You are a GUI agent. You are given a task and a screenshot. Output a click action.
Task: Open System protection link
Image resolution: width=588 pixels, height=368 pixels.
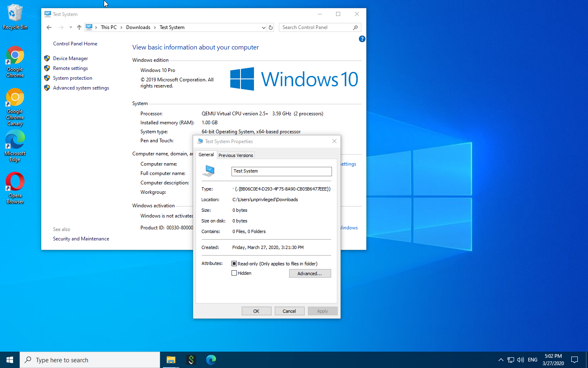72,78
